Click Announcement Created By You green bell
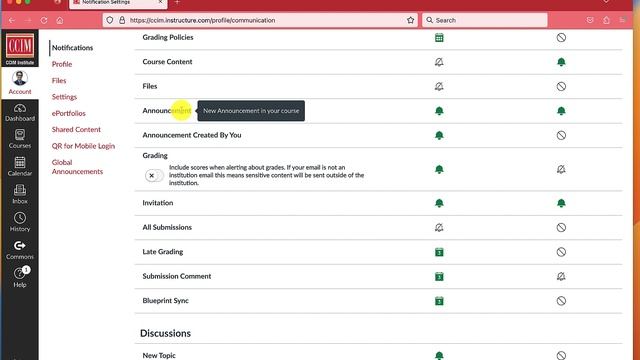This screenshot has height=360, width=640. [439, 136]
